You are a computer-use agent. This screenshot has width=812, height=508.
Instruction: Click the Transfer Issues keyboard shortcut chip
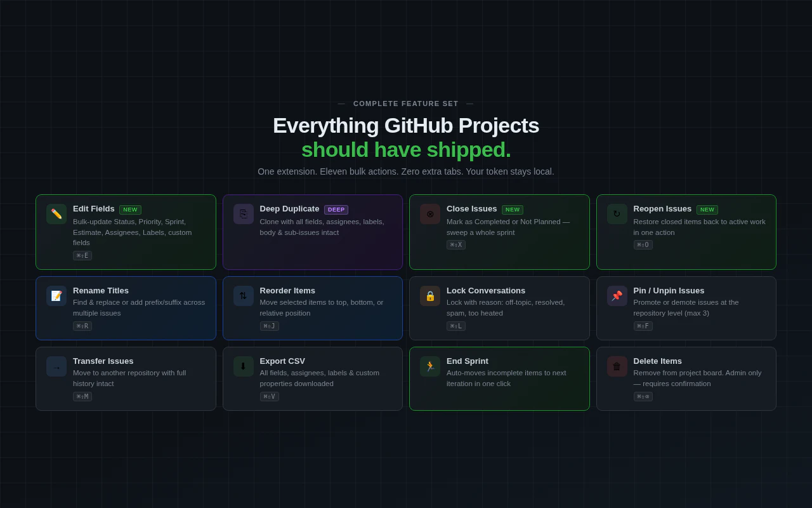pyautogui.click(x=82, y=397)
